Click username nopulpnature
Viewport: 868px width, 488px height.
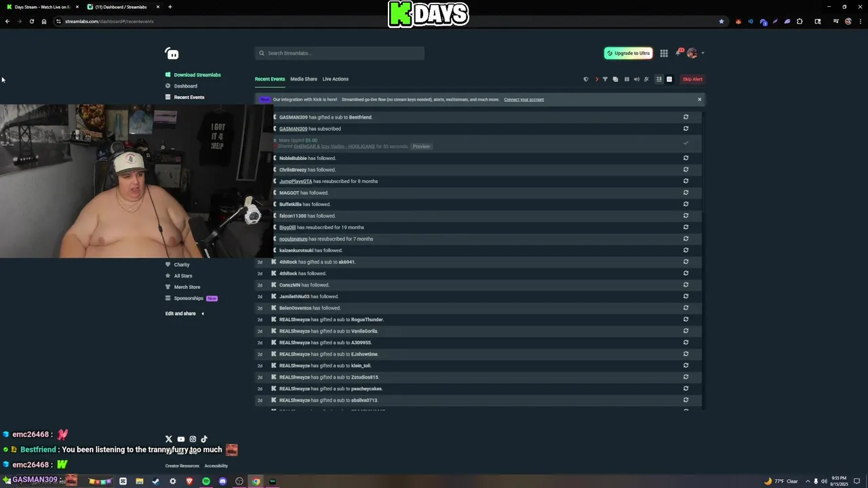pos(293,239)
